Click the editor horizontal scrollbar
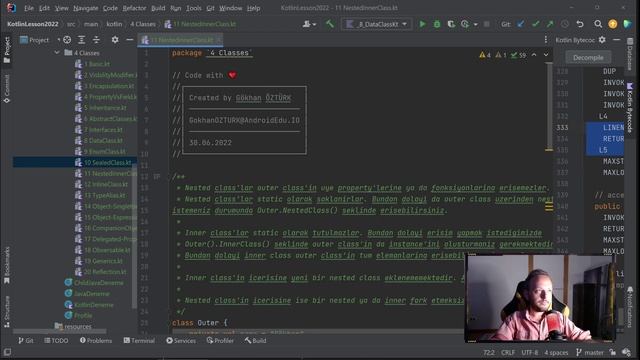Image resolution: width=640 pixels, height=360 pixels. click(x=318, y=331)
